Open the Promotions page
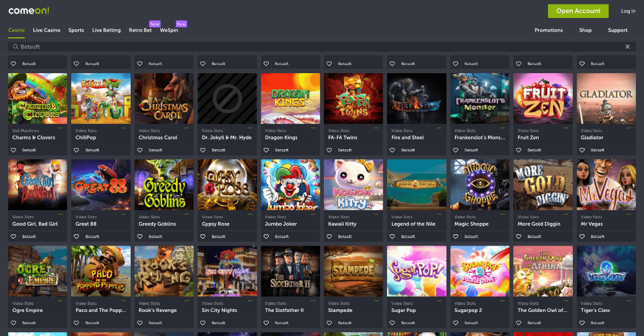The width and height of the screenshot is (644, 336). coord(548,30)
